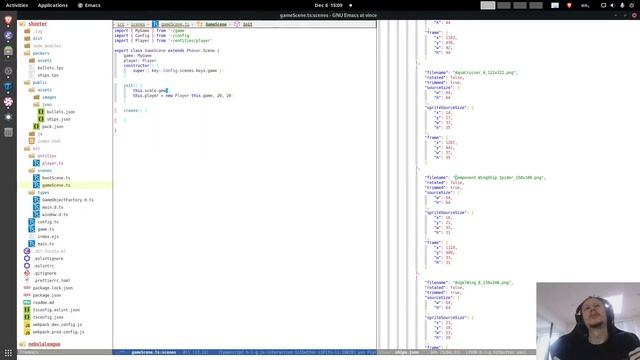This screenshot has height=360, width=640.
Task: Open ships.tps in the packers folder
Action: pos(48,76)
